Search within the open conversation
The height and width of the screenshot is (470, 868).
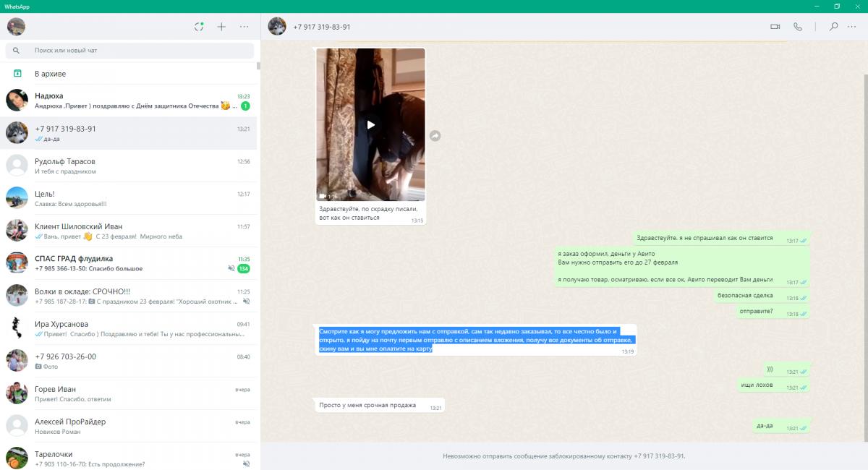[833, 27]
